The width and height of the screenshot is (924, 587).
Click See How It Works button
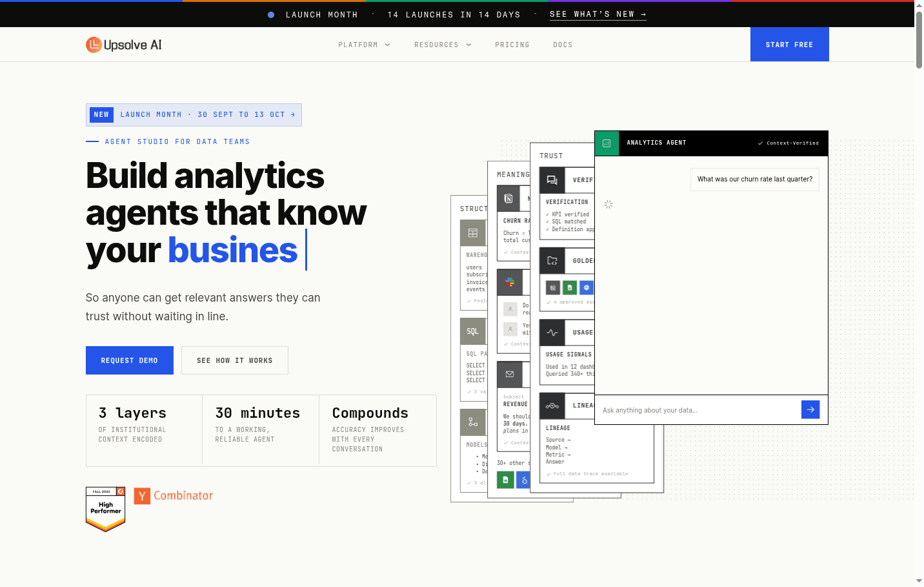click(x=235, y=360)
